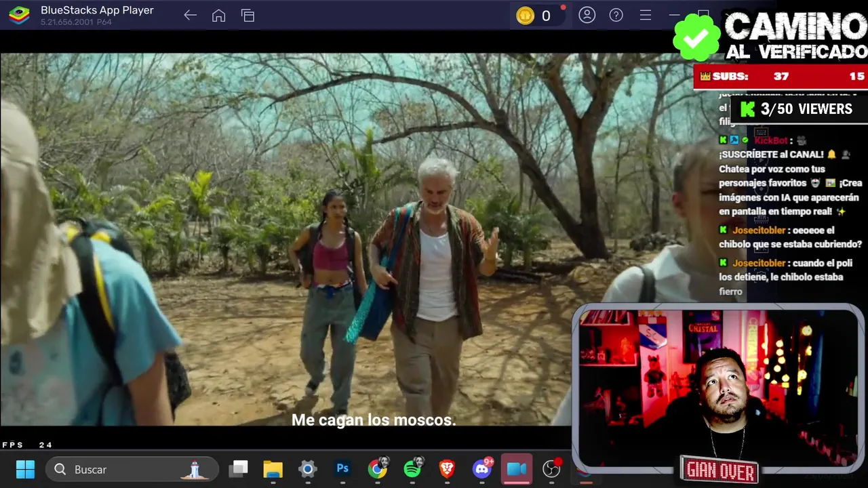
Task: Click the BlueStacks logo icon
Action: click(x=19, y=15)
